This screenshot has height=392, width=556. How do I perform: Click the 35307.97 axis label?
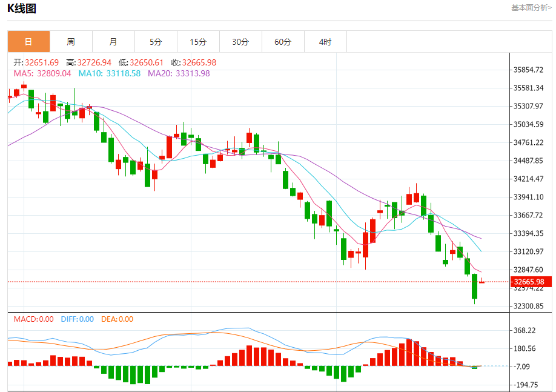click(528, 106)
